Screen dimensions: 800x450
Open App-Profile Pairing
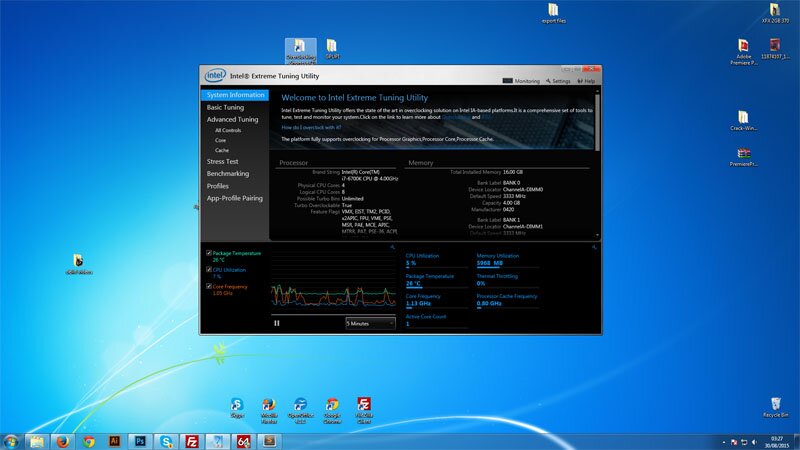coord(235,198)
